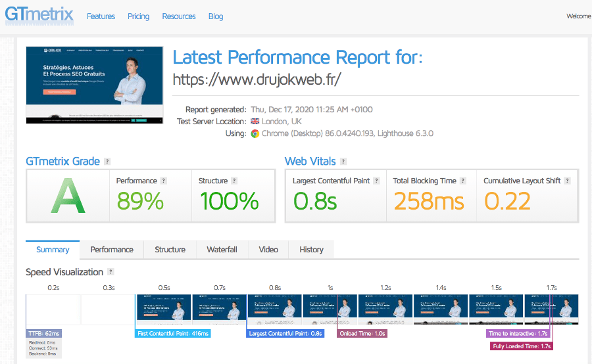Viewport: 592px width, 364px height.
Task: Click the First Contentful Paint: 416ms marker
Action: click(x=173, y=333)
